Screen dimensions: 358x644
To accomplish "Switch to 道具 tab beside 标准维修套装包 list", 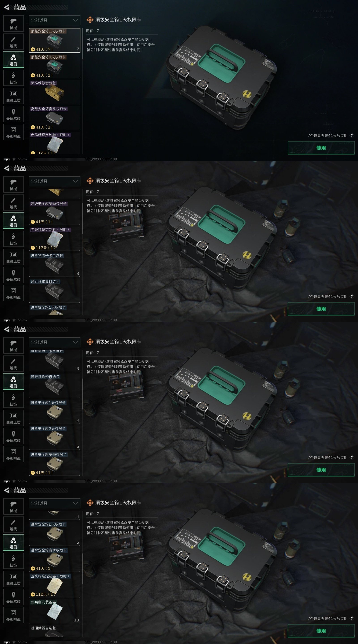I will [13, 60].
